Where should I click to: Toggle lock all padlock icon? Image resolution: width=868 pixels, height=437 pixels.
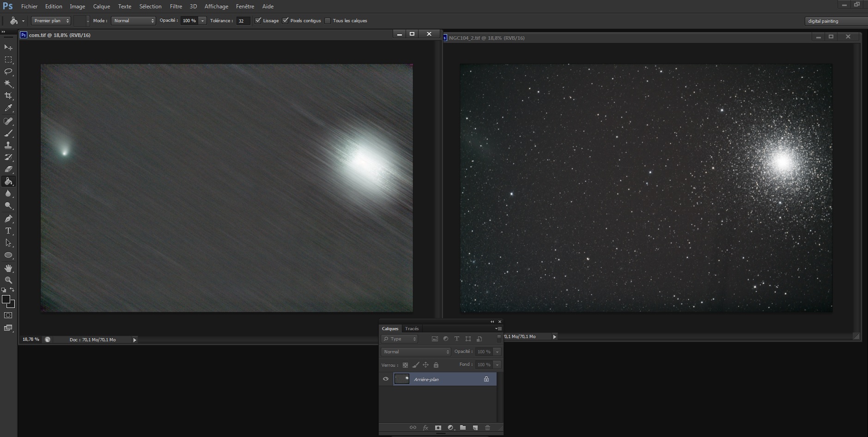click(436, 365)
